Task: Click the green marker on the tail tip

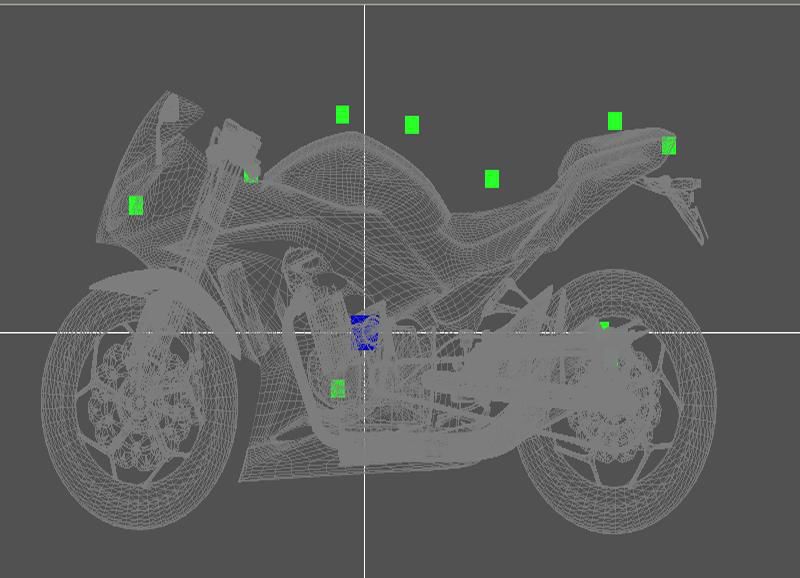Action: 669,145
